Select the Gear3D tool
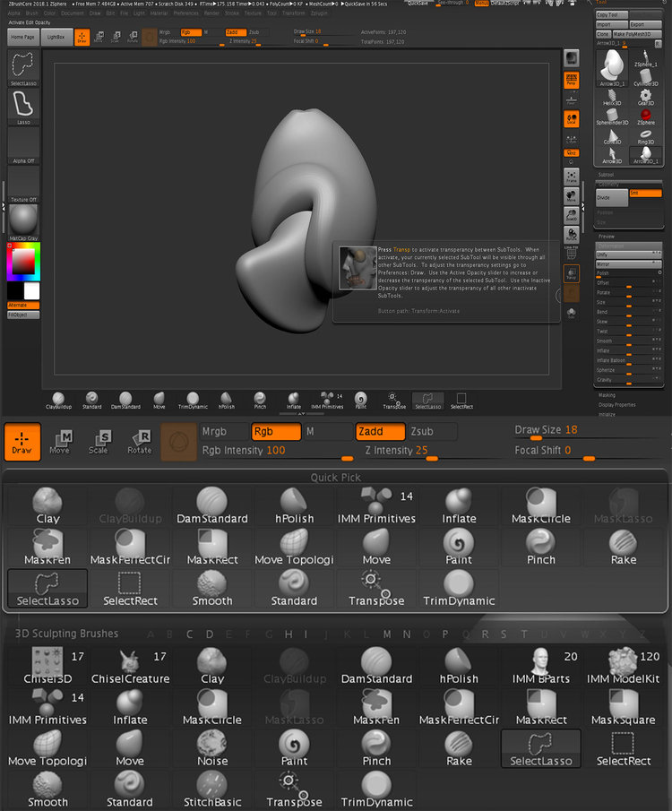The height and width of the screenshot is (811, 672). click(x=646, y=98)
